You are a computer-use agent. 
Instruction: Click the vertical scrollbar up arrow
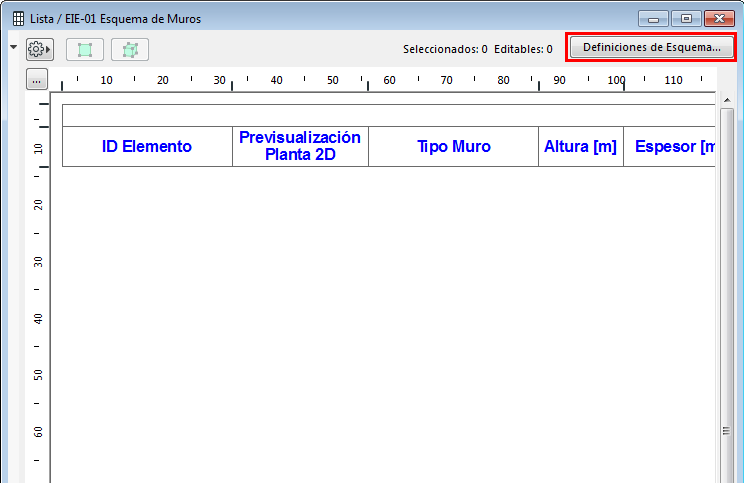[727, 100]
